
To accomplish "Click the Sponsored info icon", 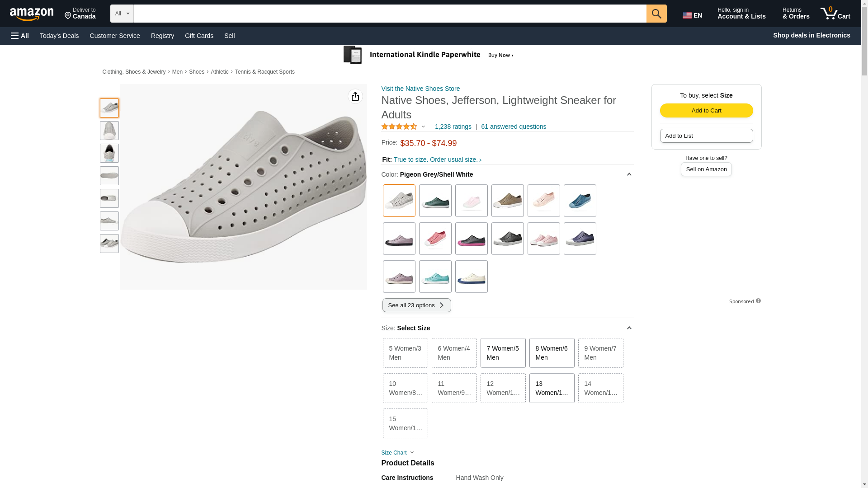I will pyautogui.click(x=758, y=301).
